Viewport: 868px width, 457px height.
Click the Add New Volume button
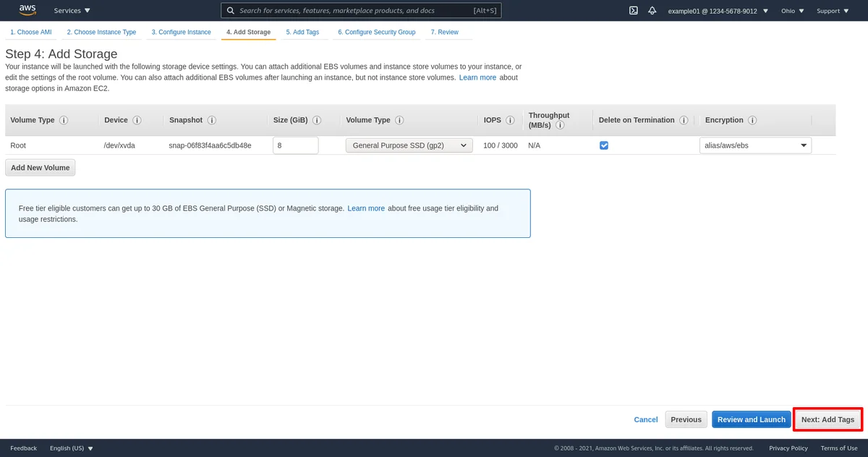(x=41, y=168)
